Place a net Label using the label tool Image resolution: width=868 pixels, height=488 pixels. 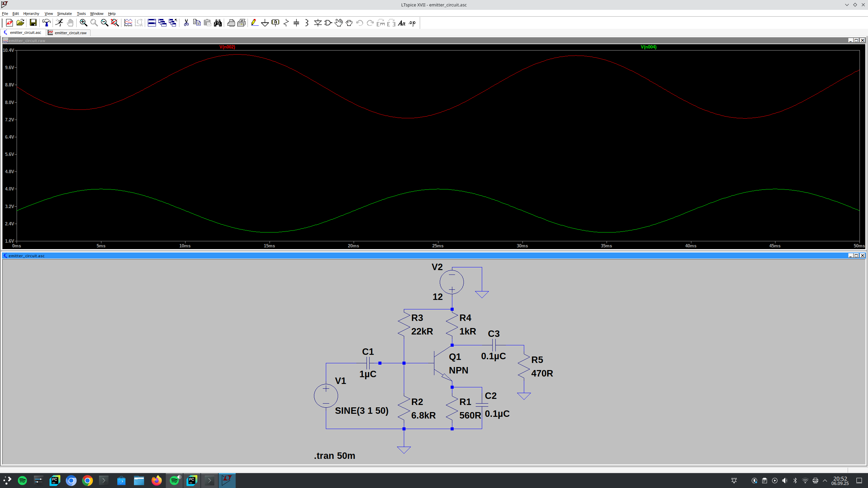(276, 23)
